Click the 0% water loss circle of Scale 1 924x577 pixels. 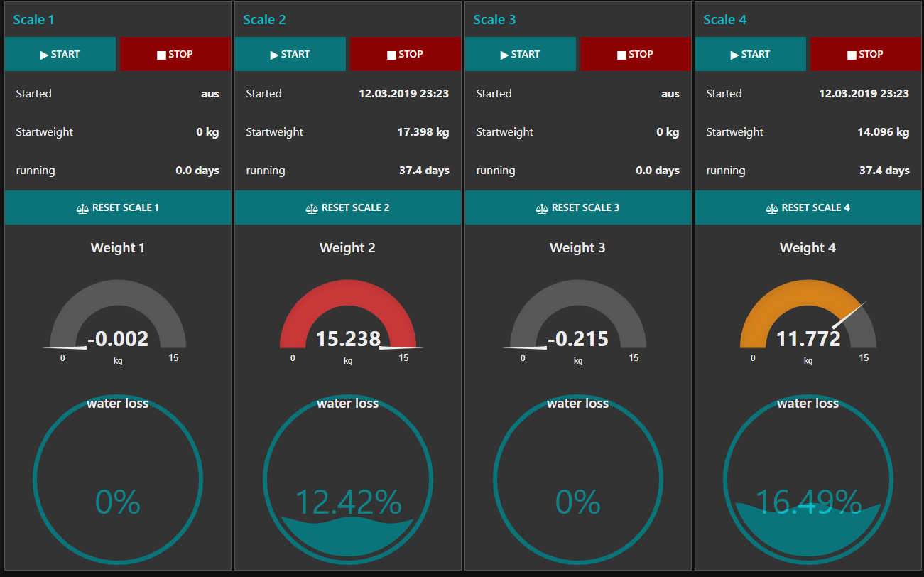[118, 480]
